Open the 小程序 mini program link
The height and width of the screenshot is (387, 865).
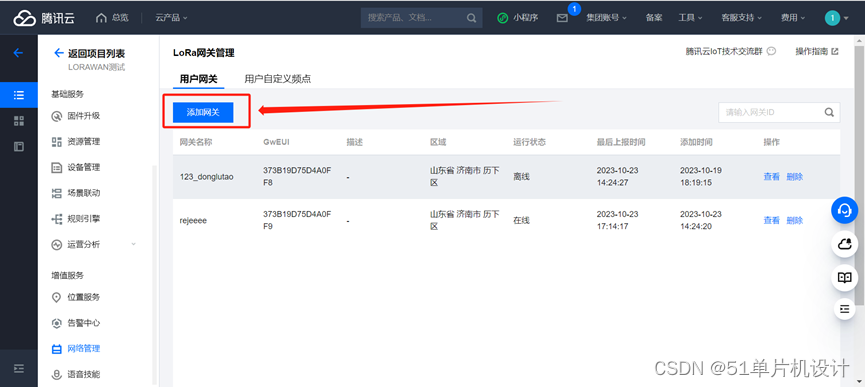[x=517, y=18]
